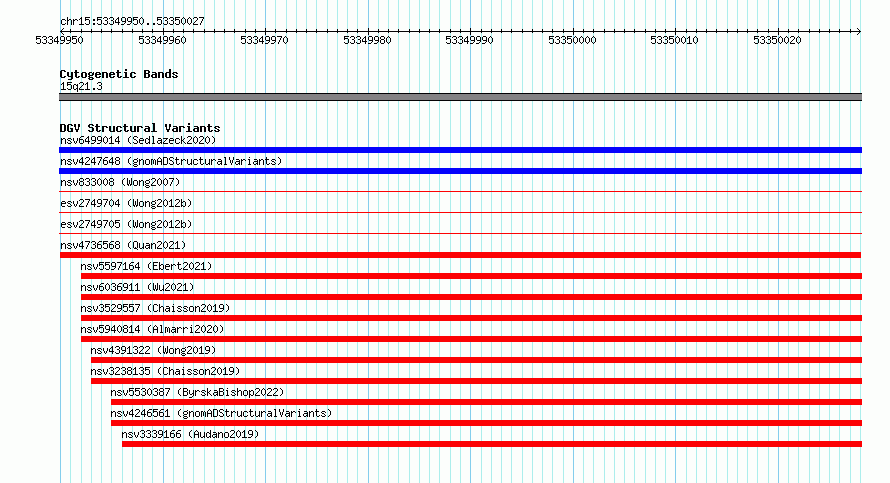Select the red bar under nsv4736568
Screen dimensions: 890x483
point(460,255)
